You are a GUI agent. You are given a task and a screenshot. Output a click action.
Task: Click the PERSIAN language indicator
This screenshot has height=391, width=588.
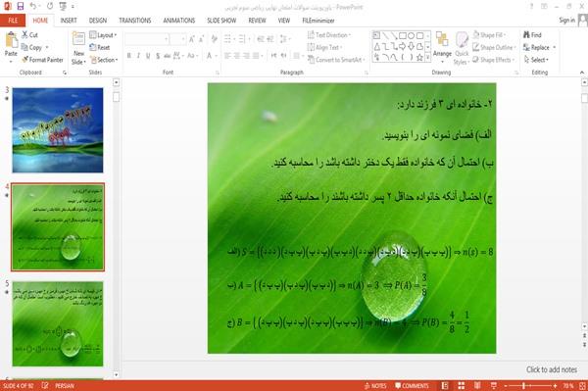[65, 386]
